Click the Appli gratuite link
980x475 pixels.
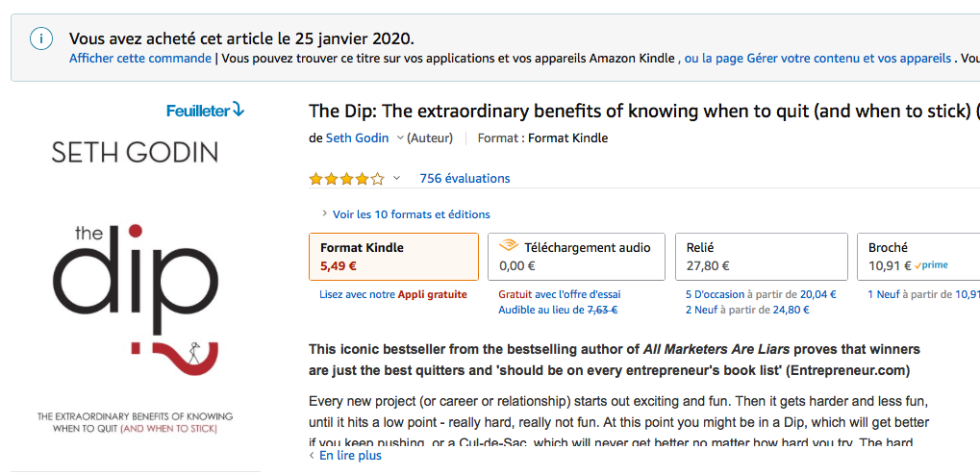[x=433, y=294]
